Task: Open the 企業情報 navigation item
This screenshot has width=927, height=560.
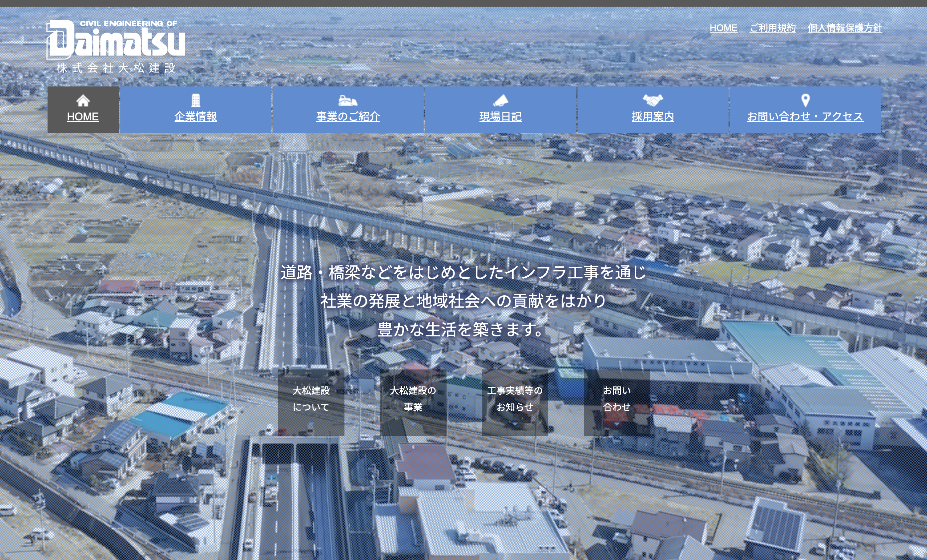Action: pos(196,109)
